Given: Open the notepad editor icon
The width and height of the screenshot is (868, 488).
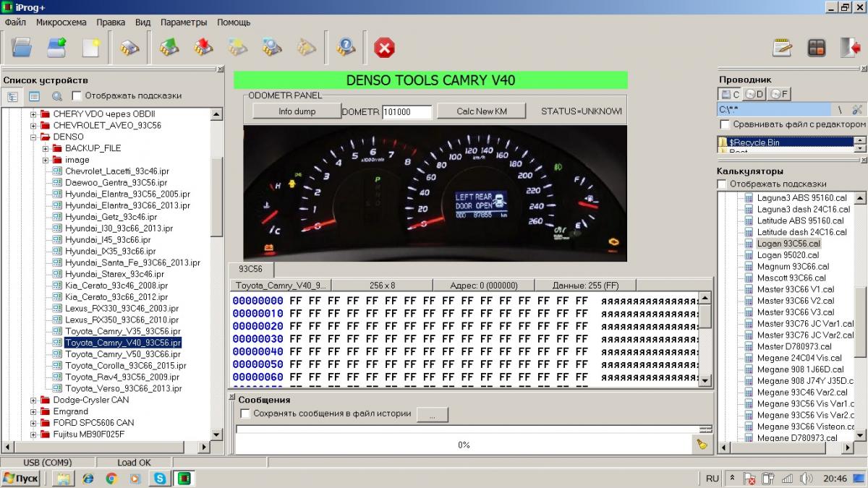Looking at the screenshot, I should click(782, 48).
